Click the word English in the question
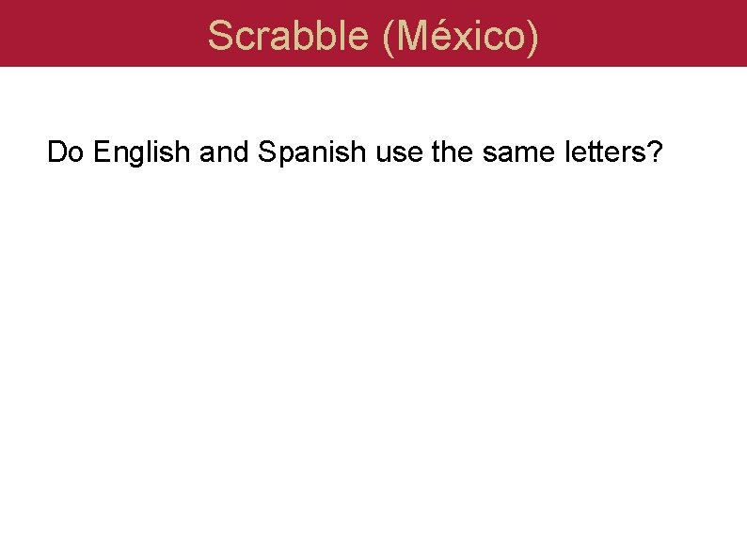Screen dimensions: 747x560 tap(141, 153)
